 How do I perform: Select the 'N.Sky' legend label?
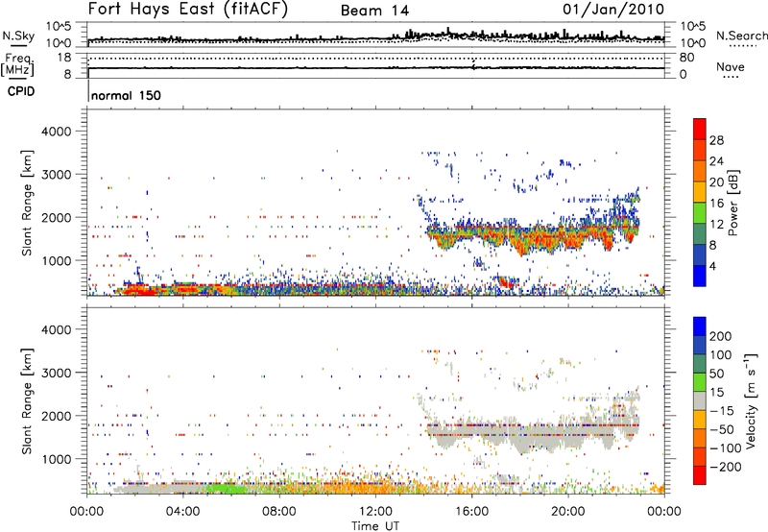(x=18, y=36)
